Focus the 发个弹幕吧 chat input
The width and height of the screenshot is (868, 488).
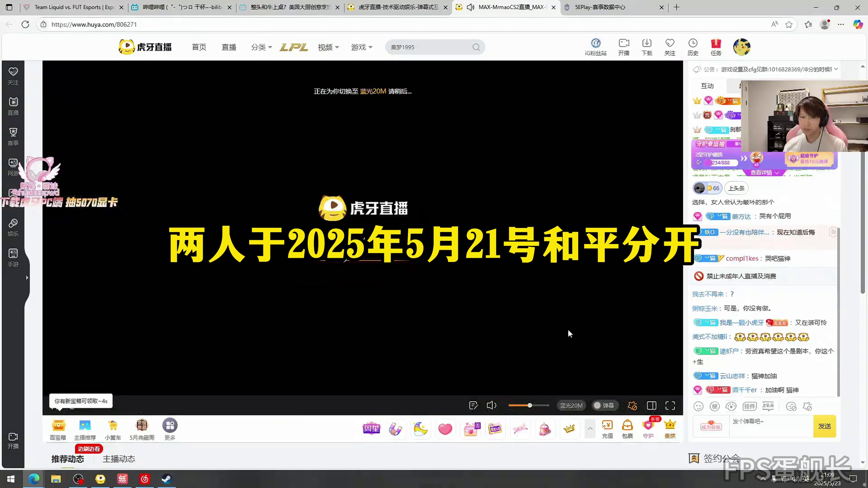pos(771,426)
